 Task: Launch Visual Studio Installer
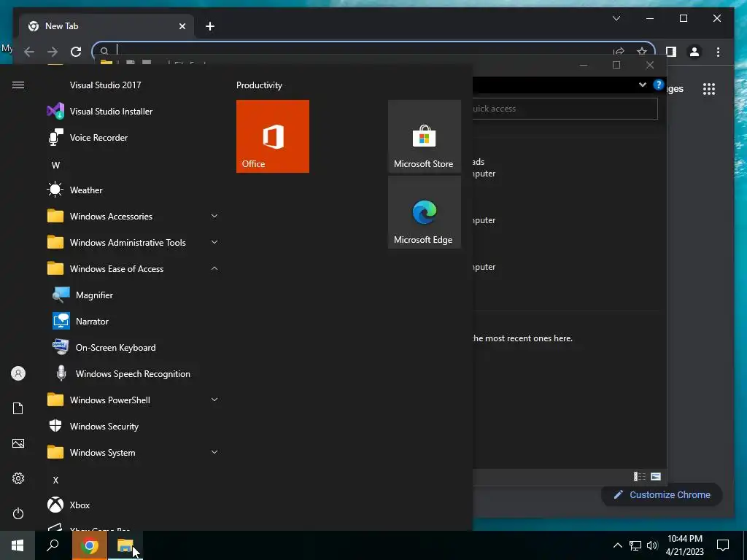(x=111, y=112)
